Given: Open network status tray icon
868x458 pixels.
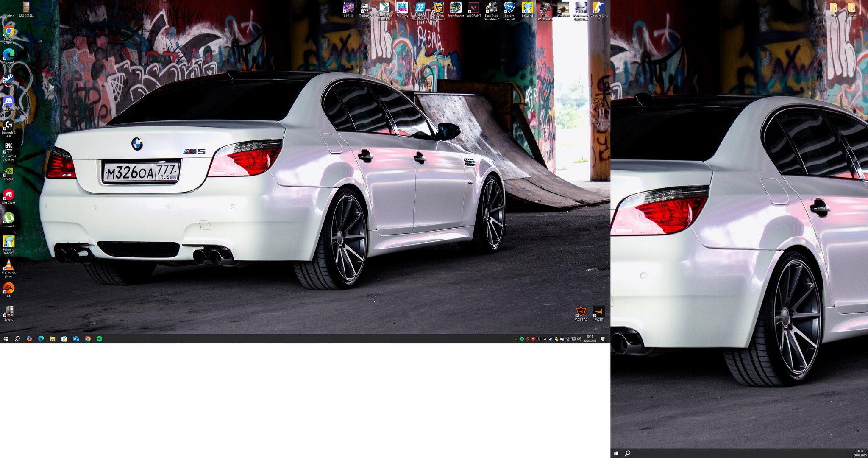Looking at the screenshot, I should pyautogui.click(x=573, y=339).
